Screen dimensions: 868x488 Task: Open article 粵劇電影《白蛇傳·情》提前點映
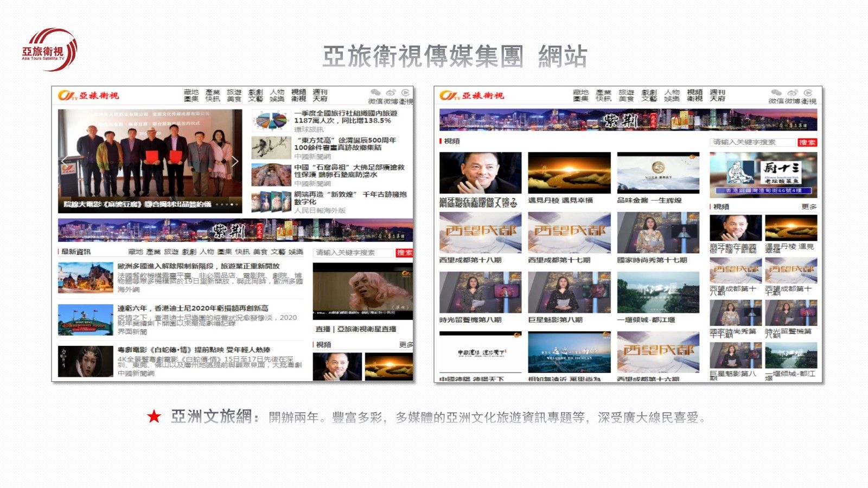coord(194,350)
